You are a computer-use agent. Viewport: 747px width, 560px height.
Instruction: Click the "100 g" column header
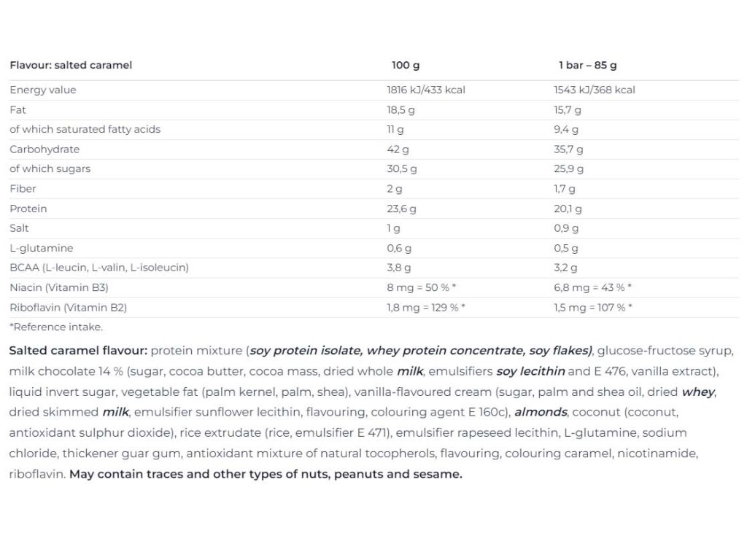[x=406, y=65]
